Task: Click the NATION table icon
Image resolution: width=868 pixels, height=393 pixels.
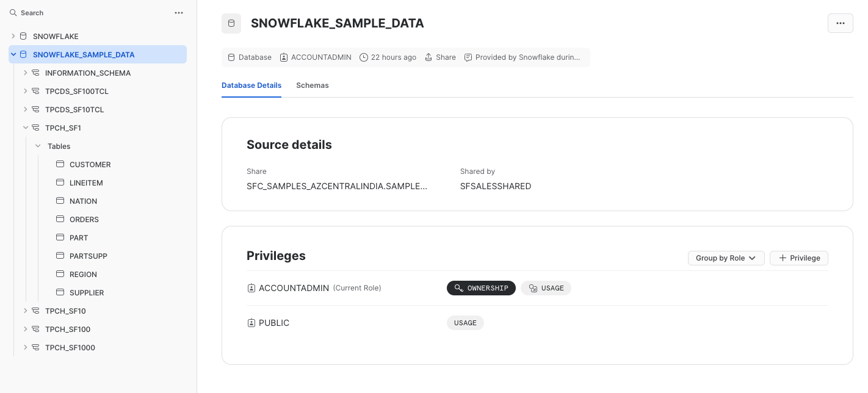Action: pyautogui.click(x=60, y=201)
